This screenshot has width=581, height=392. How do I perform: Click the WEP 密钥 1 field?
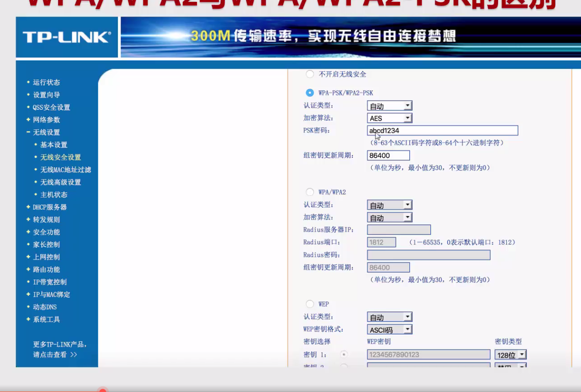click(429, 354)
